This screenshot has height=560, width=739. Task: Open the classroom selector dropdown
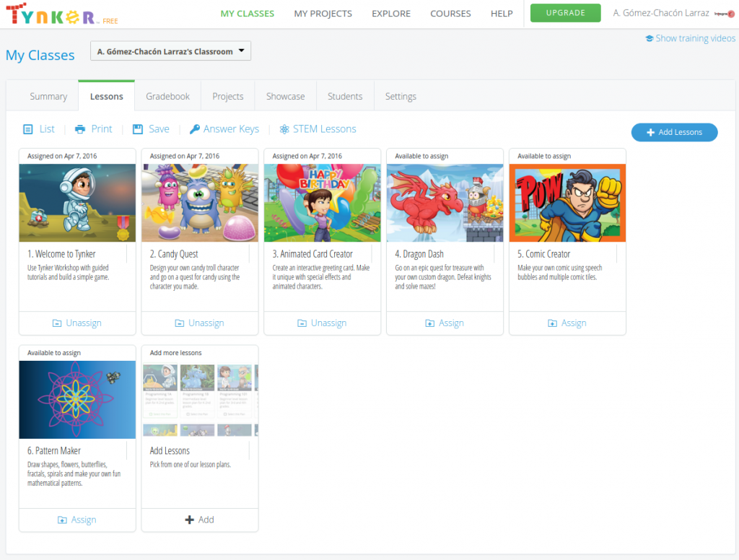(x=170, y=51)
